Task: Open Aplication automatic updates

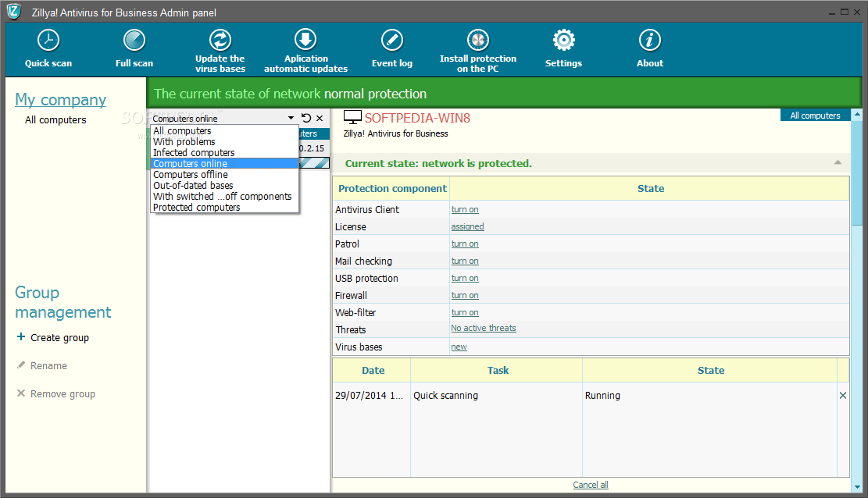Action: pyautogui.click(x=305, y=51)
